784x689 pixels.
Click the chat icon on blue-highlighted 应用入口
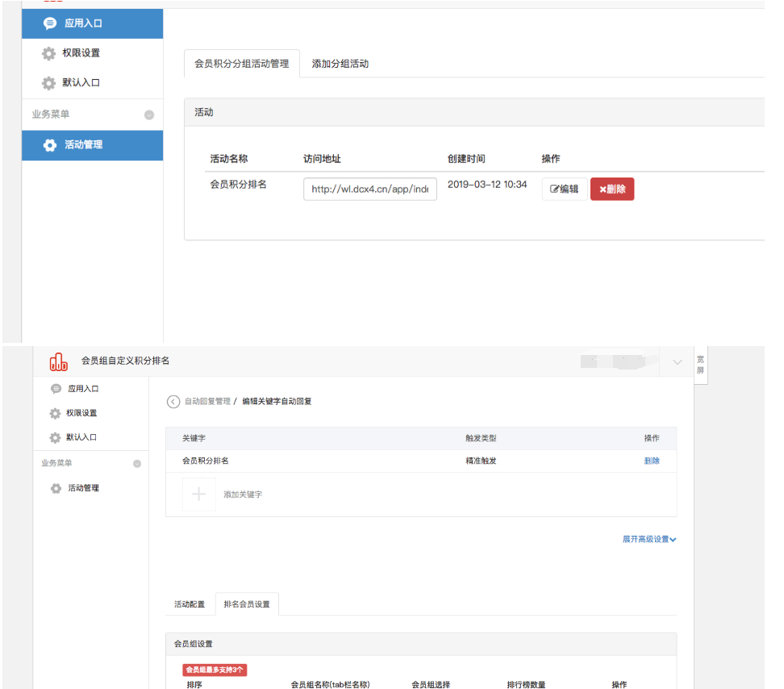click(x=50, y=24)
